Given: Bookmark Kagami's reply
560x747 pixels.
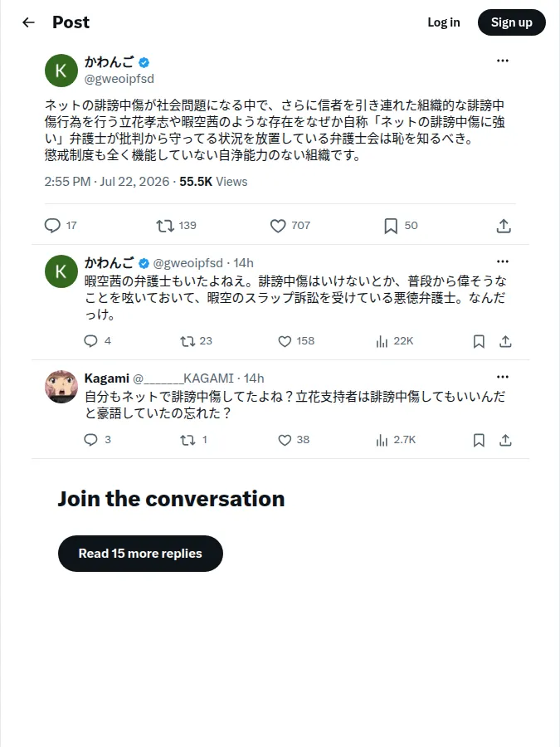Looking at the screenshot, I should click(479, 440).
